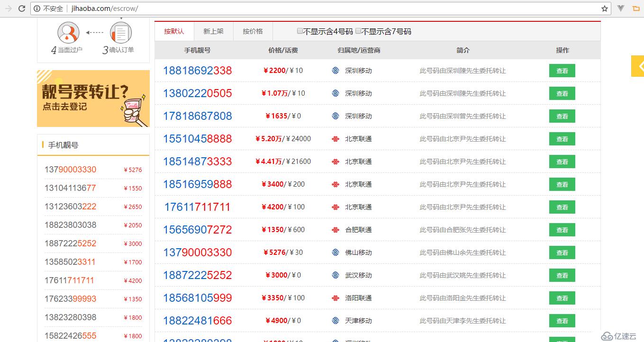Click 查看 for number 18514873333

562,162
